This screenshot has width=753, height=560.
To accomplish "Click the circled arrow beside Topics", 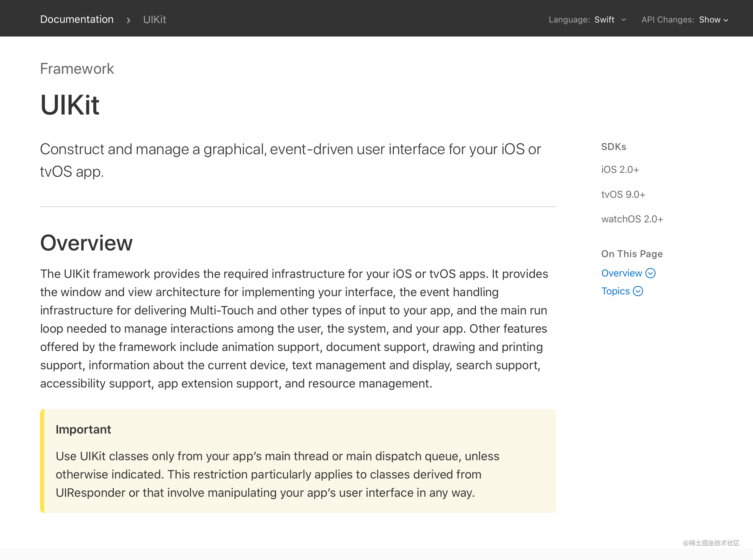I will coord(638,291).
